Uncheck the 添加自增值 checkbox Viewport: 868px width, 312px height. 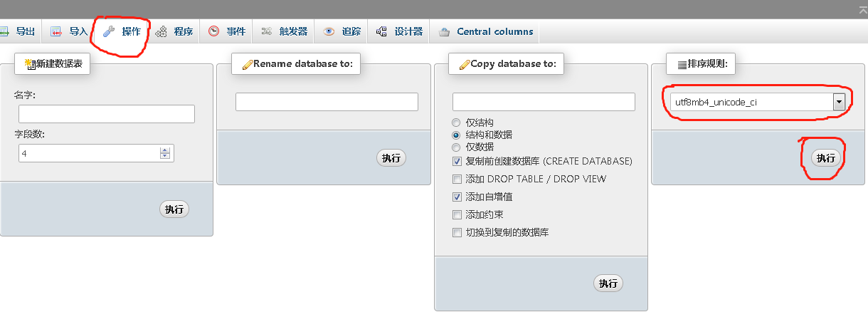coord(457,197)
